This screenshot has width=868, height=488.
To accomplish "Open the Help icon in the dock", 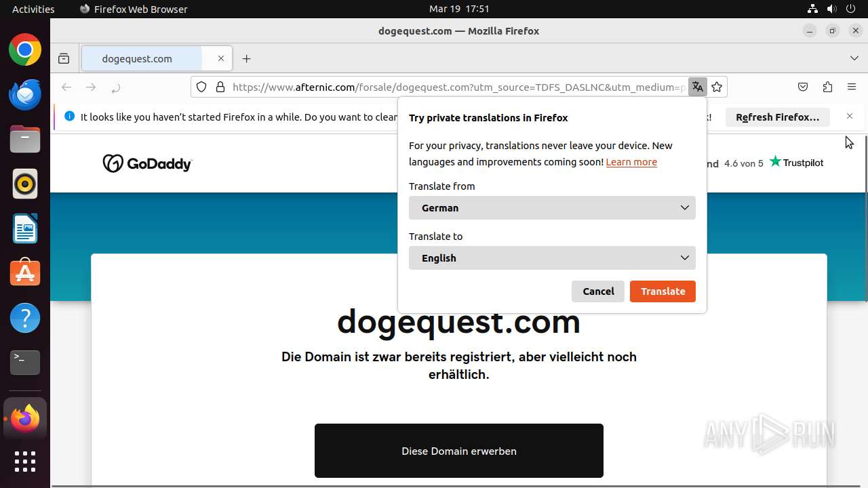I will [25, 318].
